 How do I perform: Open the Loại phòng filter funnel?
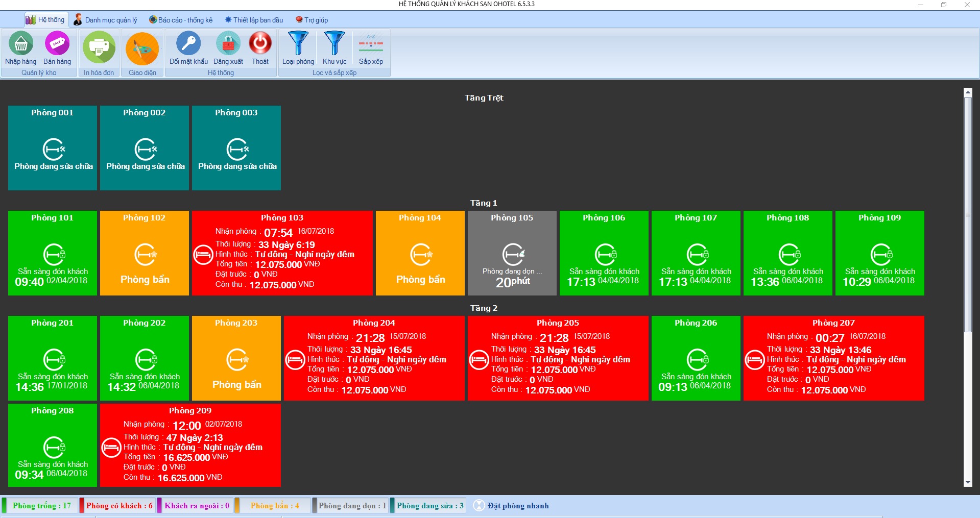pyautogui.click(x=298, y=43)
